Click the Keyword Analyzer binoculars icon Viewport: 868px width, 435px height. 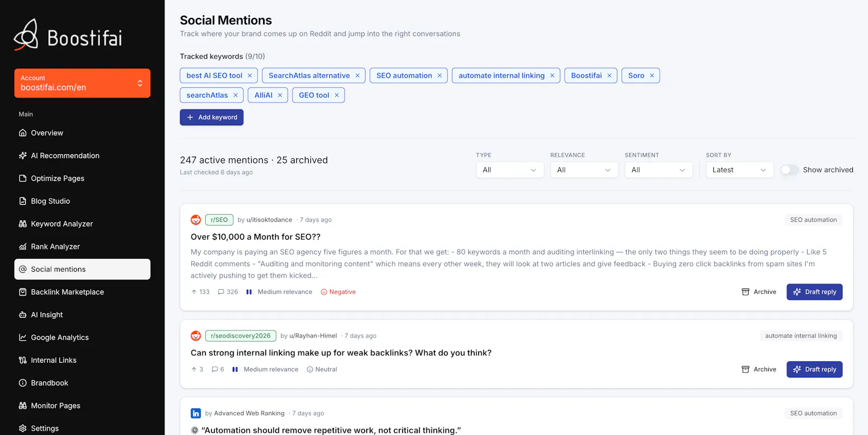click(x=23, y=224)
